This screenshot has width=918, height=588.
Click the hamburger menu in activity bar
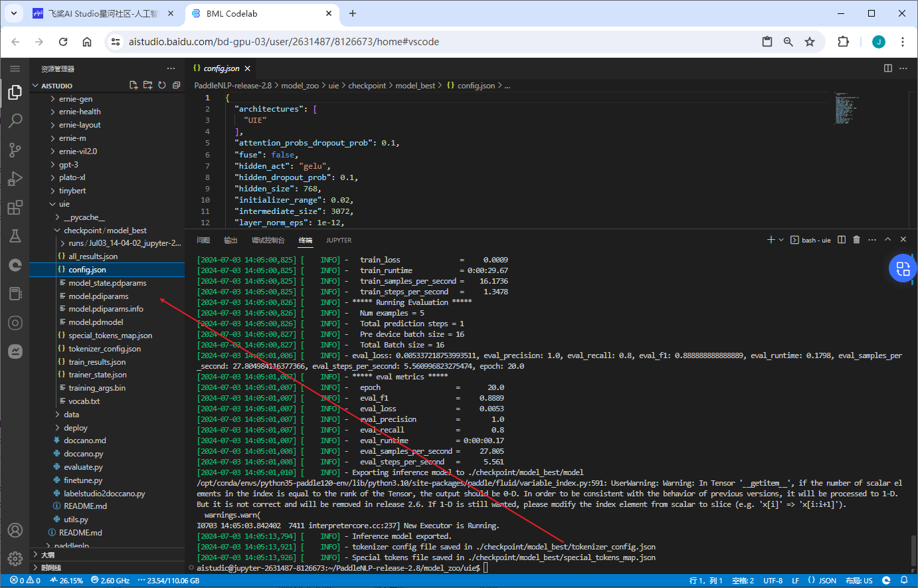[15, 68]
